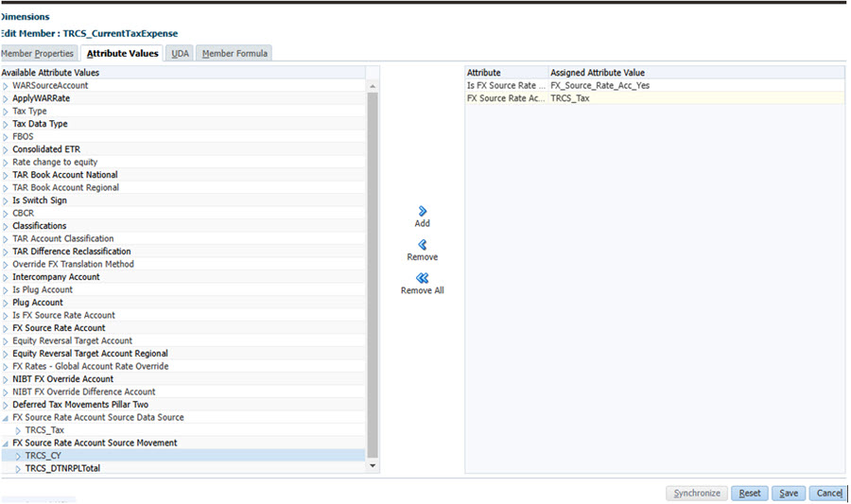Screen dimensions: 851x504
Task: Expand TAR Book Account National node
Action: [x=6, y=175]
